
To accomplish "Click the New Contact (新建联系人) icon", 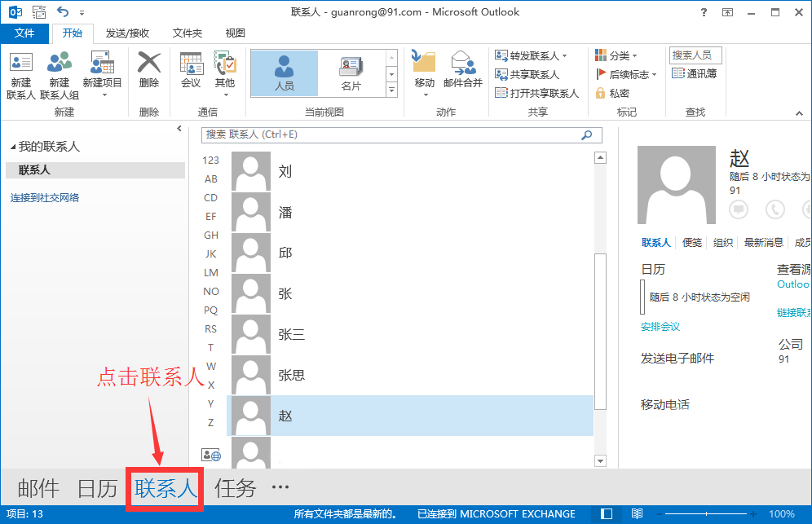I will click(x=20, y=75).
